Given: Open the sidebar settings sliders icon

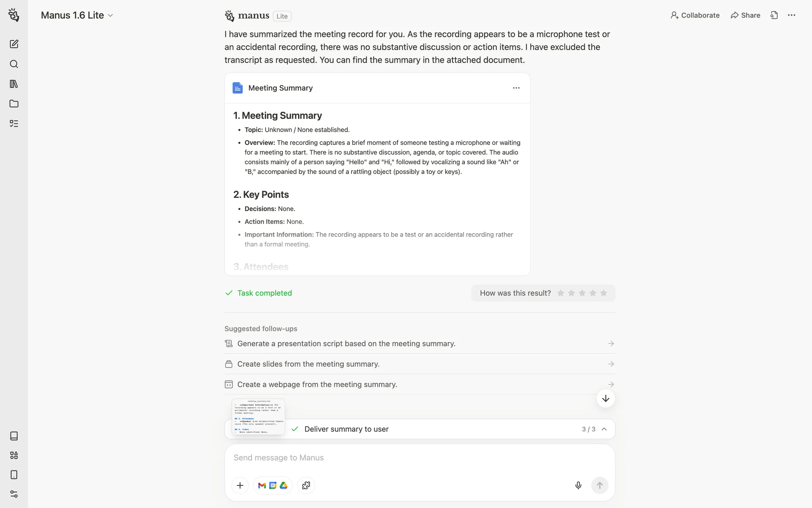Looking at the screenshot, I should click(14, 494).
